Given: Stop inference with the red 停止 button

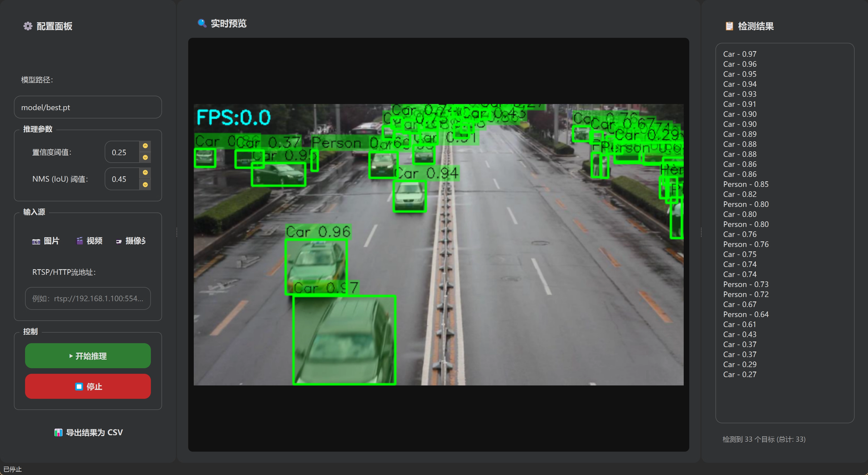Looking at the screenshot, I should [88, 387].
